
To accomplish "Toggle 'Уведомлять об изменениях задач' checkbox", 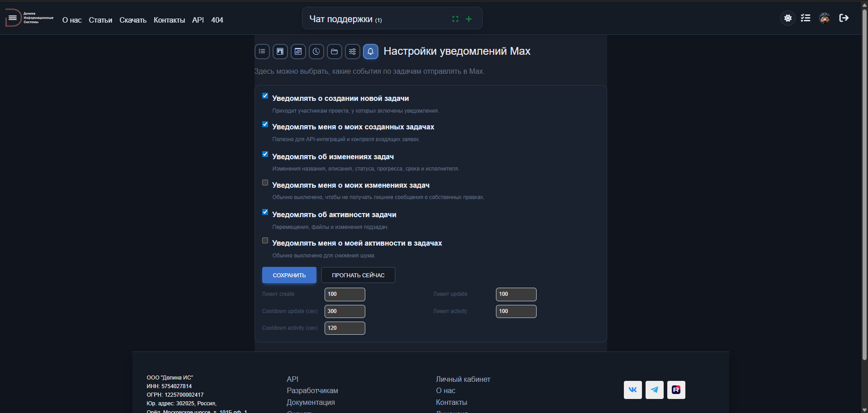I will click(265, 154).
